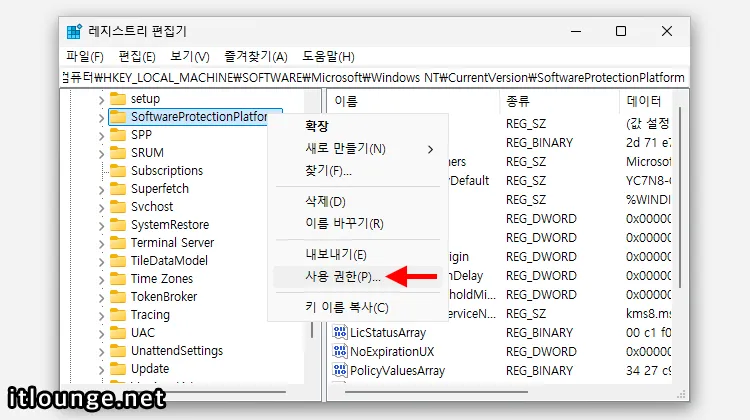750x420 pixels.
Task: Click the 데이터 column header
Action: (x=646, y=101)
